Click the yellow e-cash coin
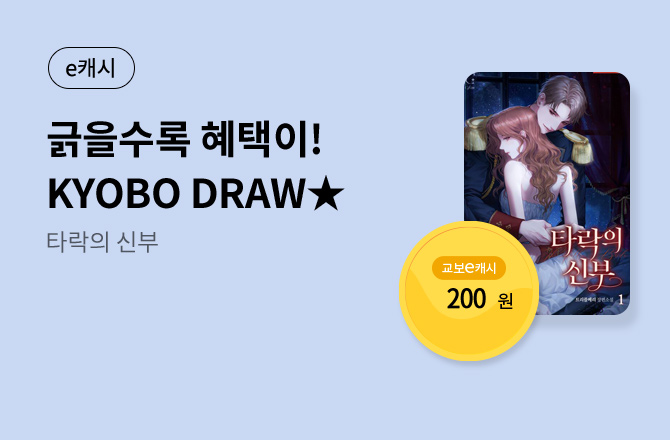The image size is (670, 440). 469,290
